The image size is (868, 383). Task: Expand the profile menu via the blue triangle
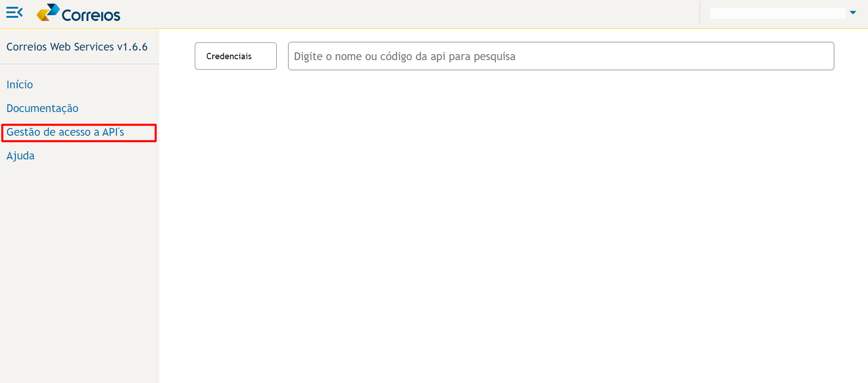853,13
